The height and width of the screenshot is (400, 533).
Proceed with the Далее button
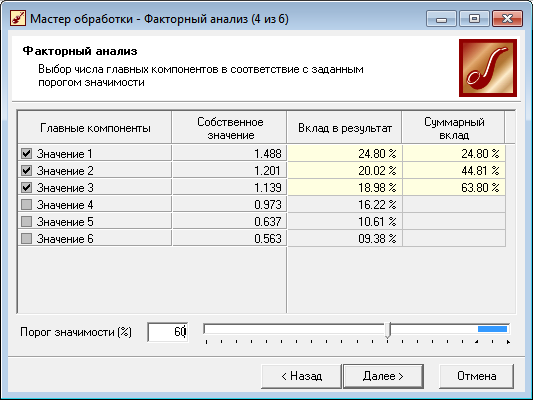click(383, 376)
